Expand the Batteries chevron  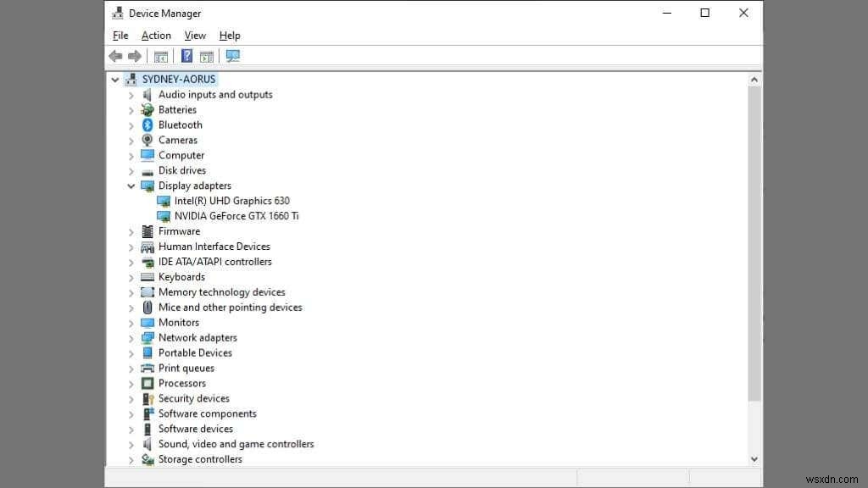click(x=131, y=110)
